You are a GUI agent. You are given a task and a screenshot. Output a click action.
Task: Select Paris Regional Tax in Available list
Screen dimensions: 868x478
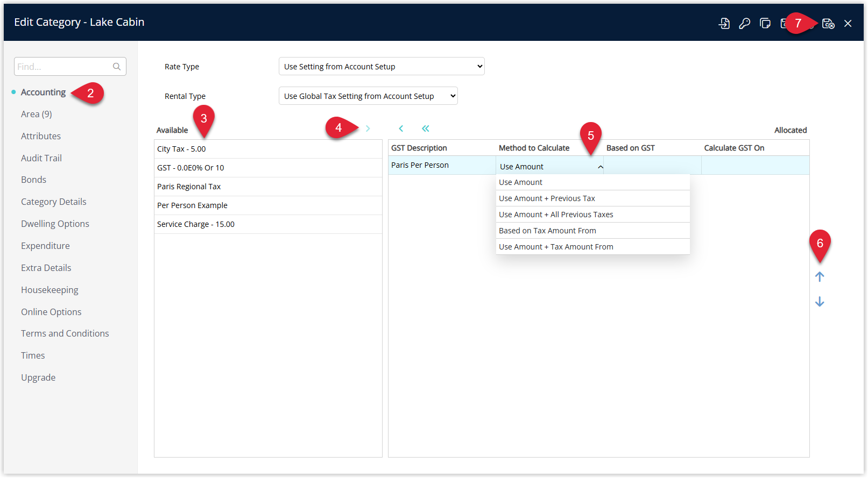(268, 187)
